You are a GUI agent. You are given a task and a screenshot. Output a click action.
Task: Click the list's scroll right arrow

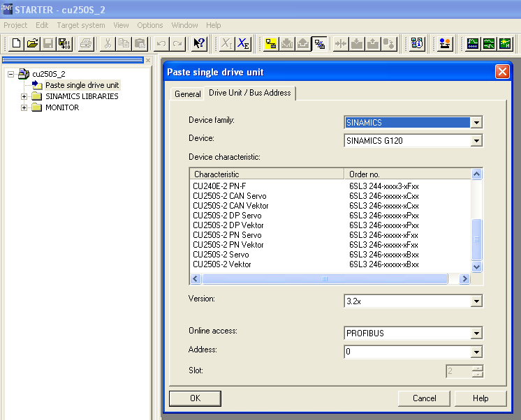tap(464, 278)
